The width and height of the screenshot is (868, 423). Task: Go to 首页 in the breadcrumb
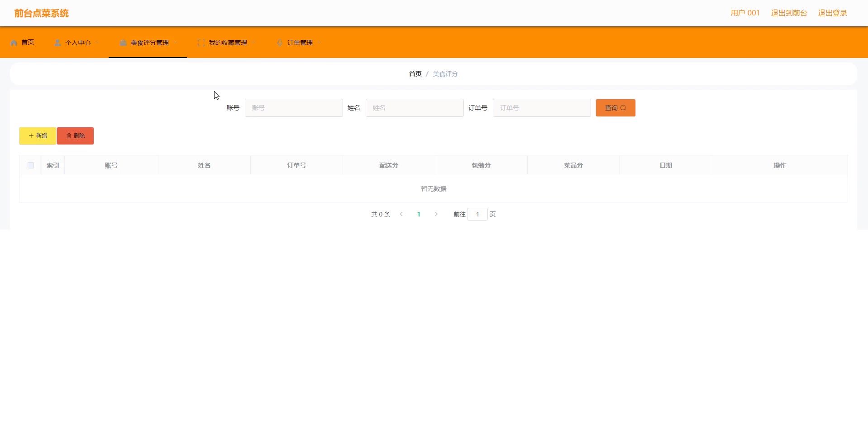tap(415, 74)
